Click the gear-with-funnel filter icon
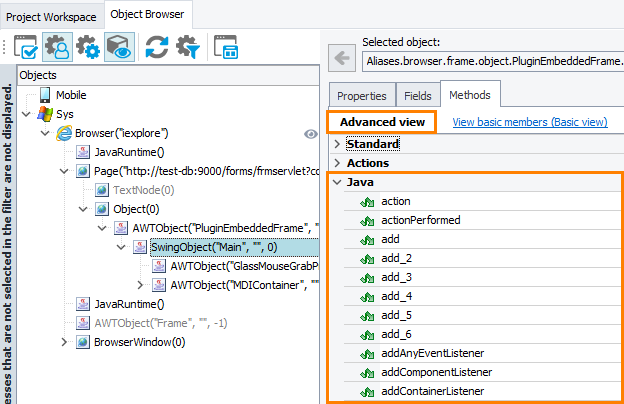624x404 pixels. [x=187, y=47]
